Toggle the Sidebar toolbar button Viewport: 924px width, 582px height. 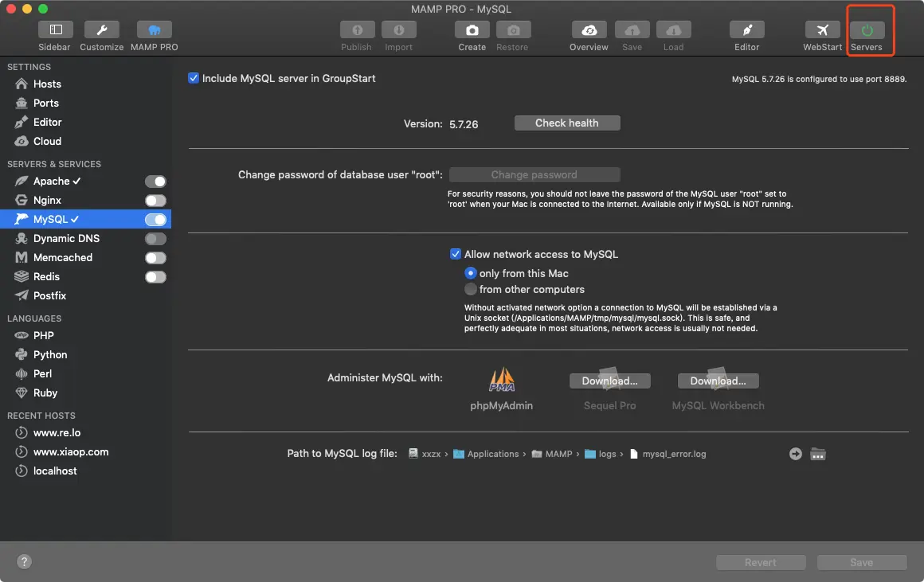click(x=56, y=29)
